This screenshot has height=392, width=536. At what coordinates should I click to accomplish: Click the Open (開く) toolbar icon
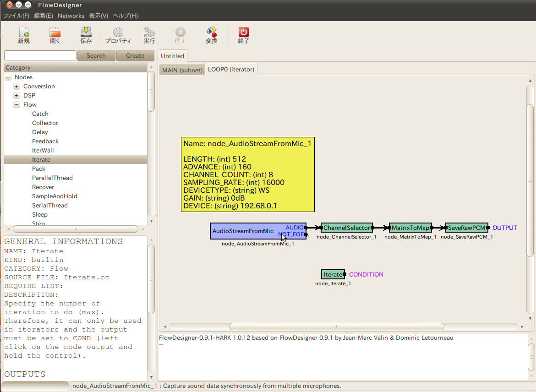coord(55,35)
